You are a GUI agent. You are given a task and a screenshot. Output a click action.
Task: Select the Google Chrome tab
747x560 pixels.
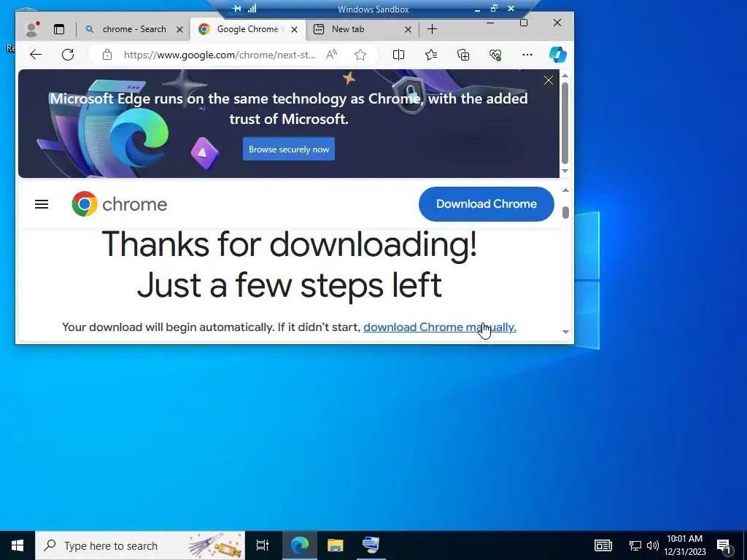coord(248,29)
